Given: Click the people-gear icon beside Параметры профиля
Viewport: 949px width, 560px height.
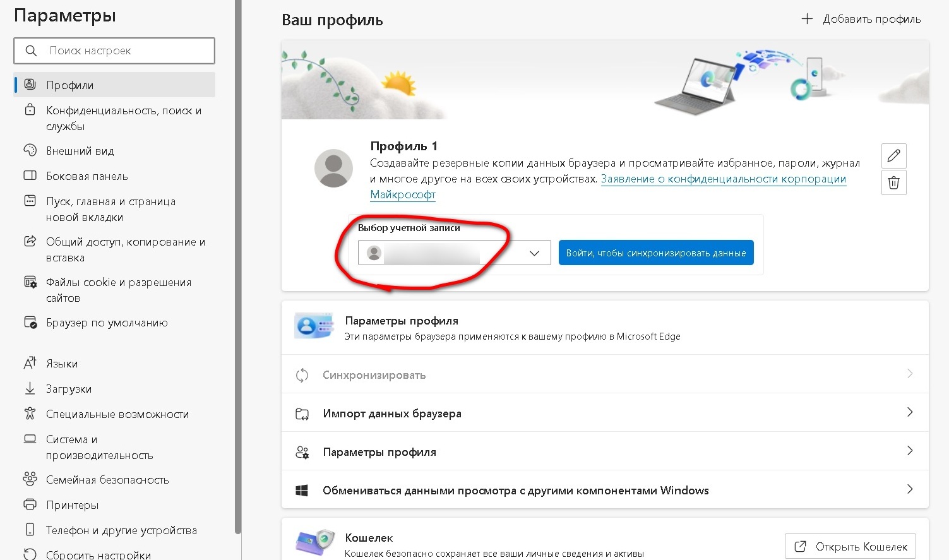Looking at the screenshot, I should [302, 452].
